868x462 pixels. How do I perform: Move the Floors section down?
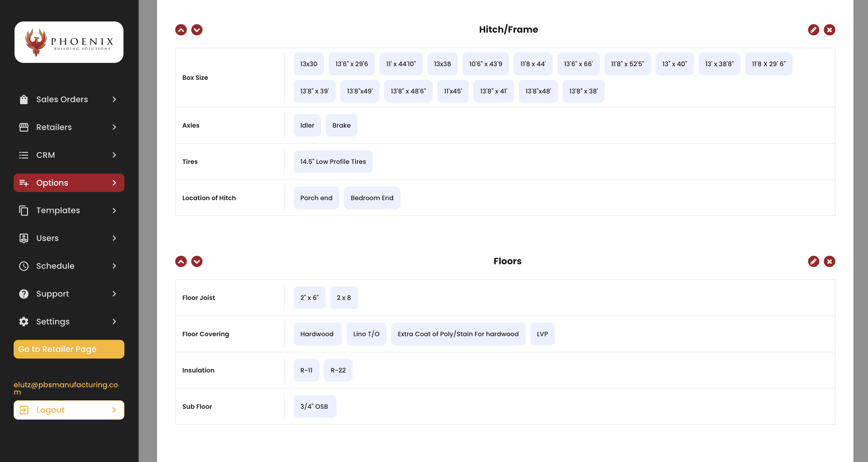point(197,261)
